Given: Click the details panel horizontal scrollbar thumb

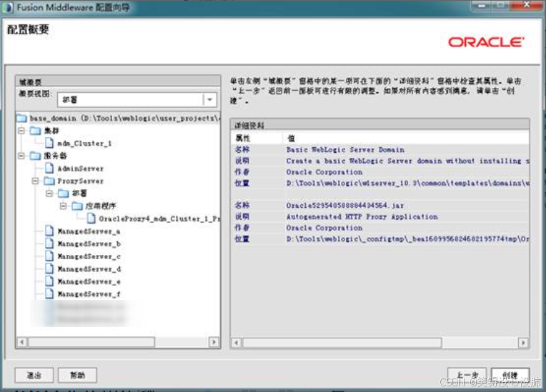Looking at the screenshot, I should [x=342, y=343].
